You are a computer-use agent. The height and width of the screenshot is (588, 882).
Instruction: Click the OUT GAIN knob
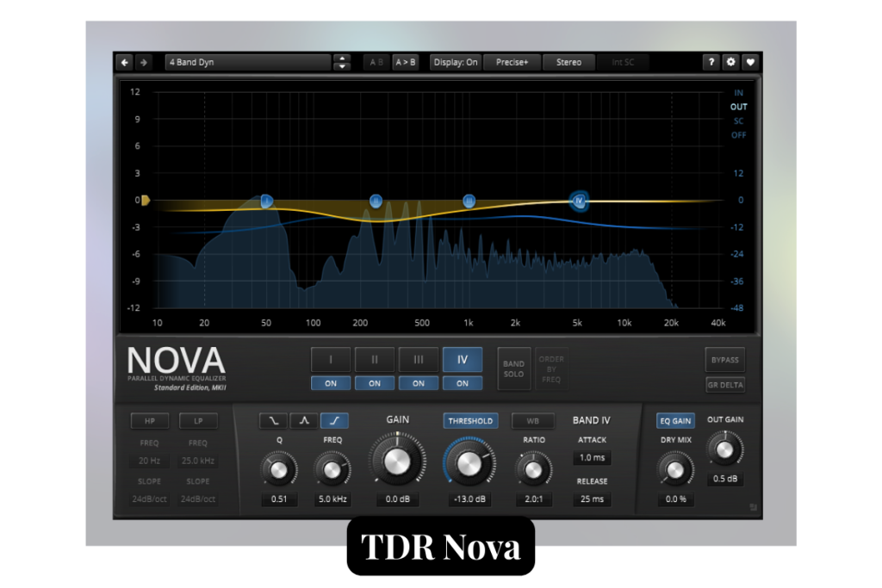pos(724,449)
